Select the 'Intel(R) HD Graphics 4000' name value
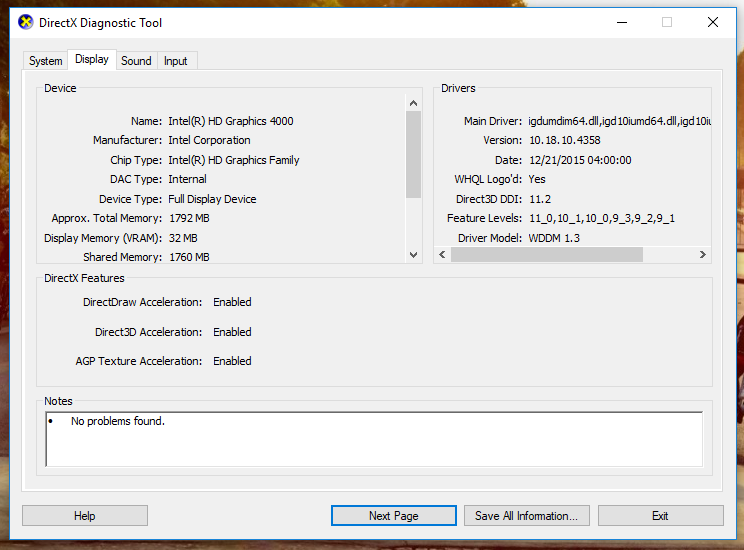Image resolution: width=744 pixels, height=550 pixels. pos(231,121)
